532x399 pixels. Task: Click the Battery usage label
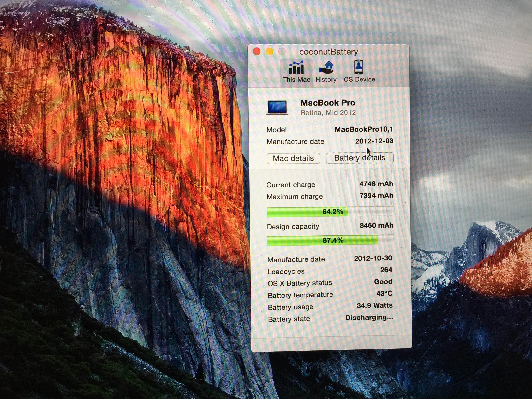(291, 307)
